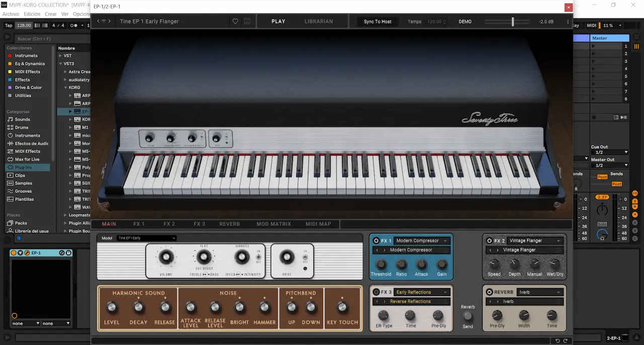Flip the Drive ON/OFF switch

tap(305, 256)
